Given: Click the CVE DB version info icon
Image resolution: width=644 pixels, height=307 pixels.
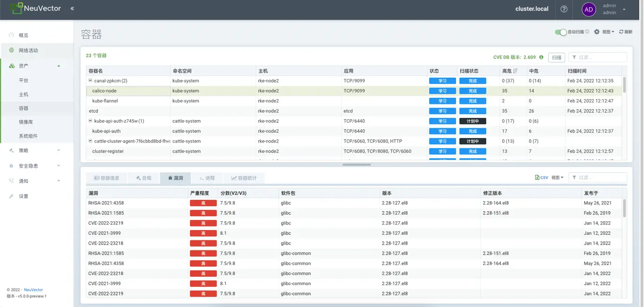Looking at the screenshot, I should click(x=541, y=57).
